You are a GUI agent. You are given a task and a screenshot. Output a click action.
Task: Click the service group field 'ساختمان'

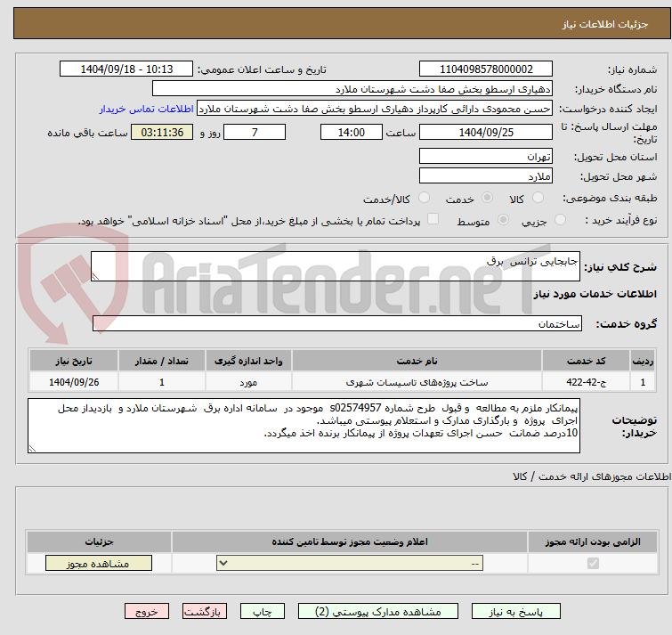pyautogui.click(x=336, y=323)
